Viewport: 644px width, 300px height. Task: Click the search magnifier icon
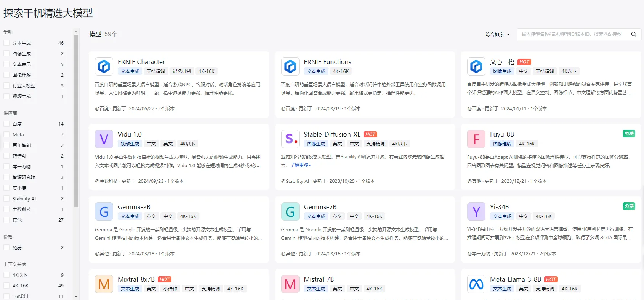click(633, 34)
